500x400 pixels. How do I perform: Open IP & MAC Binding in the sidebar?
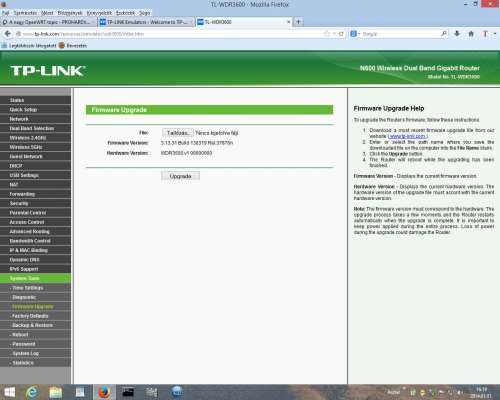(x=35, y=250)
